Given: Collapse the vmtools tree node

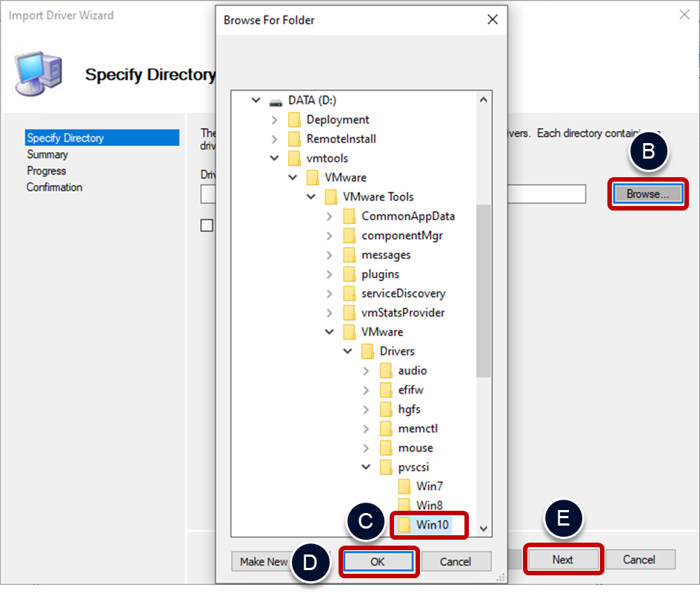Looking at the screenshot, I should point(275,159).
